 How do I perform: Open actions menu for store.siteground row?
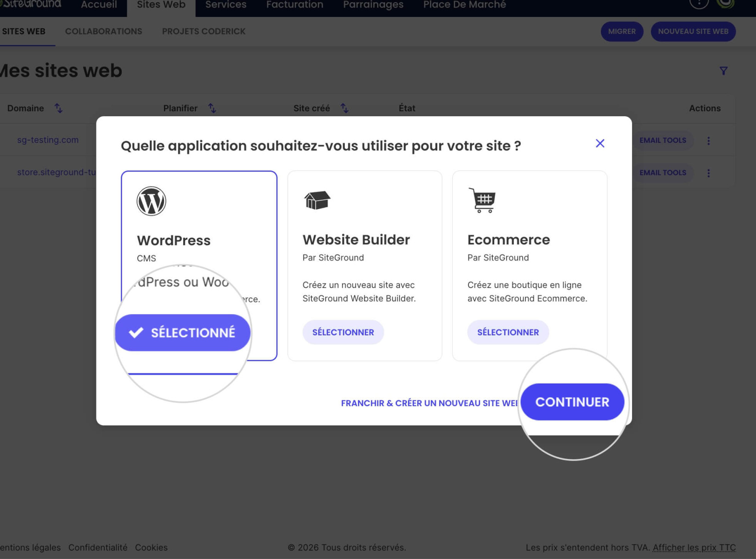coord(709,173)
